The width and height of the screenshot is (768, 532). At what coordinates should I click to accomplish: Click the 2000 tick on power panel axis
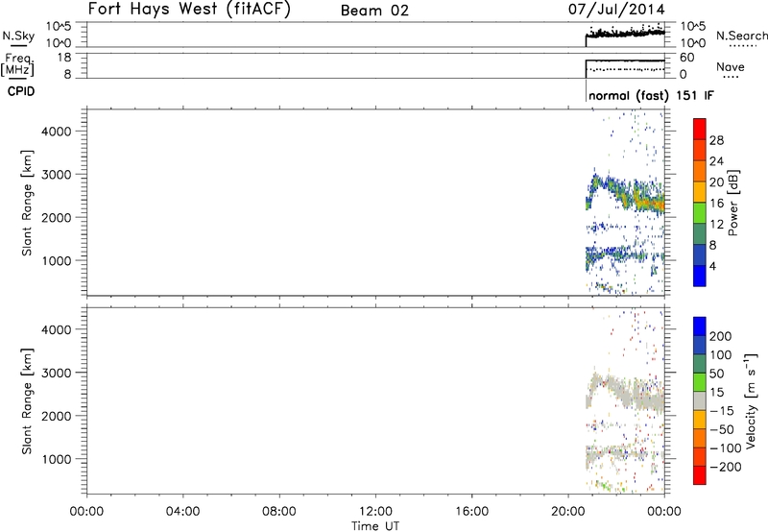coord(57,217)
